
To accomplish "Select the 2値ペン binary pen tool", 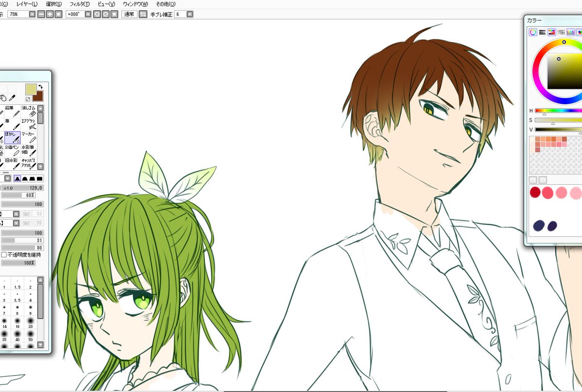I will pyautogui.click(x=13, y=150).
